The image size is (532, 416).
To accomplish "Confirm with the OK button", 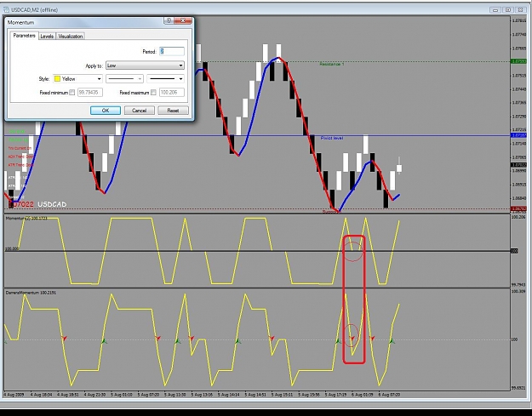I will [106, 111].
